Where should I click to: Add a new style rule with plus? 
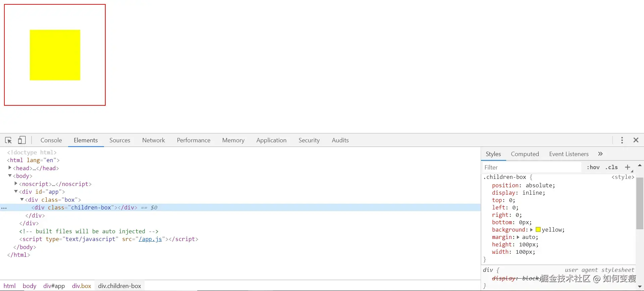click(628, 167)
